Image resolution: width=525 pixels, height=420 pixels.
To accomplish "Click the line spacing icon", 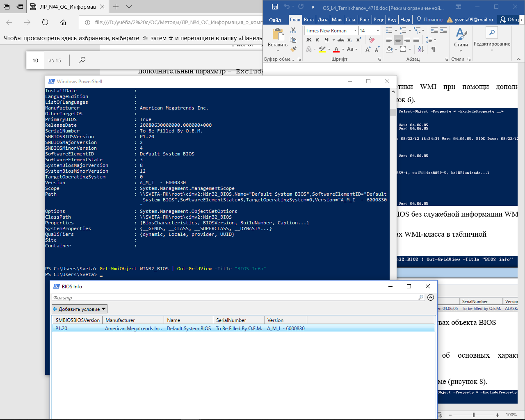I will pos(429,40).
